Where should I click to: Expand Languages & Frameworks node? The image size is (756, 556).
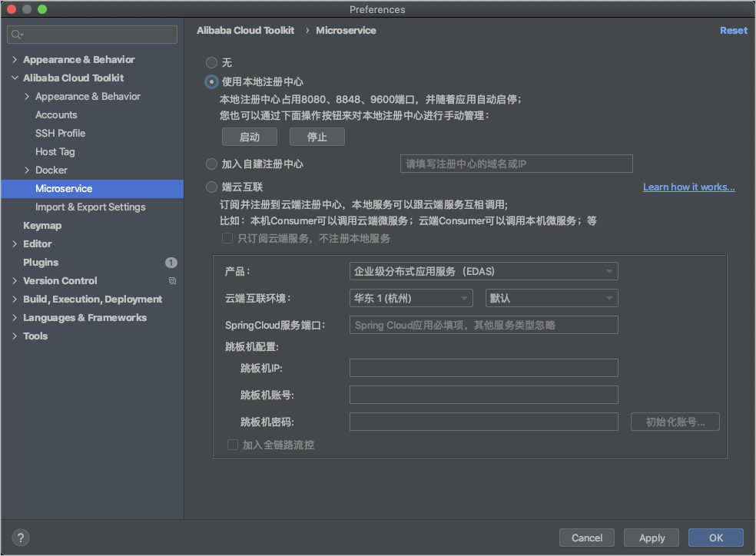(15, 317)
